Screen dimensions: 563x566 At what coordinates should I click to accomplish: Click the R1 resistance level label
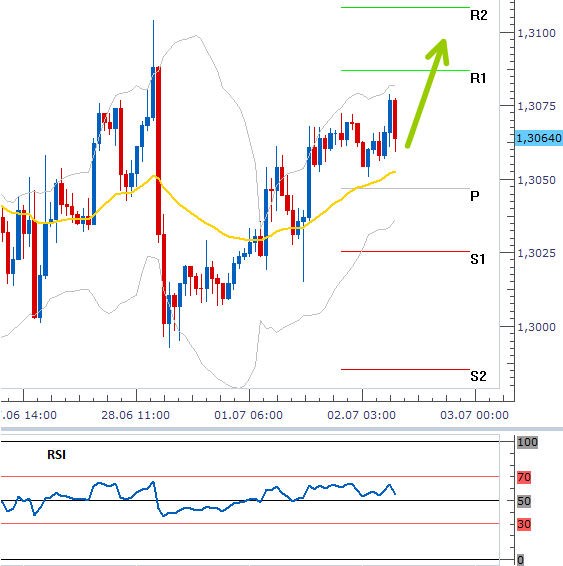coord(478,78)
